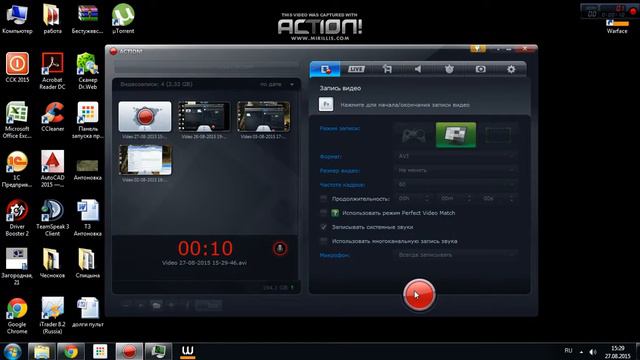This screenshot has width=640, height=360.
Task: Select games recording mode gamepad icon
Action: point(414,135)
